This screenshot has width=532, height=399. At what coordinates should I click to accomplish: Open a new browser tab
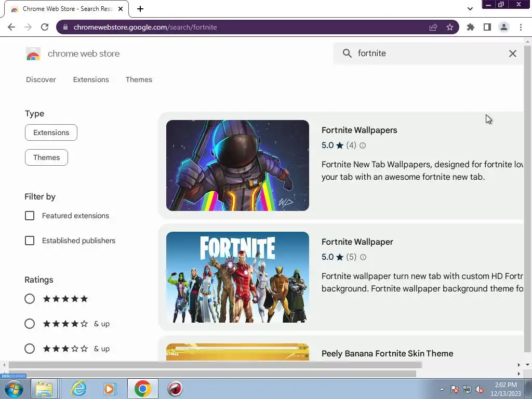pyautogui.click(x=140, y=9)
